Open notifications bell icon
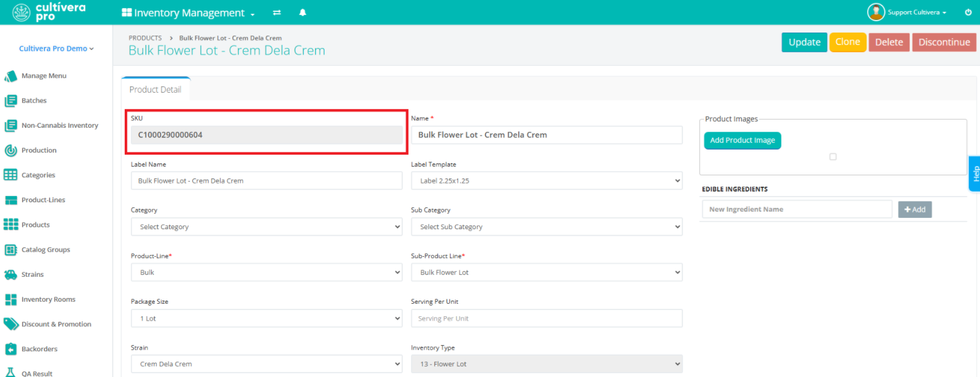980x377 pixels. point(303,13)
